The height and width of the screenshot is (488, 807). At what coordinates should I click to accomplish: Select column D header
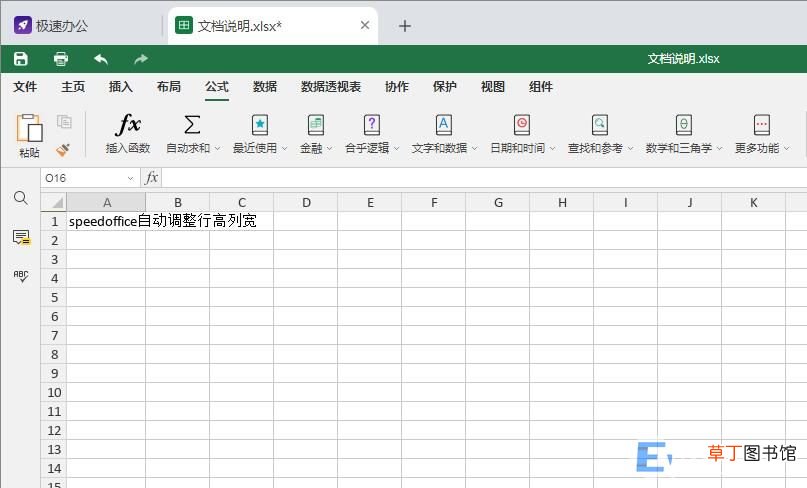306,202
